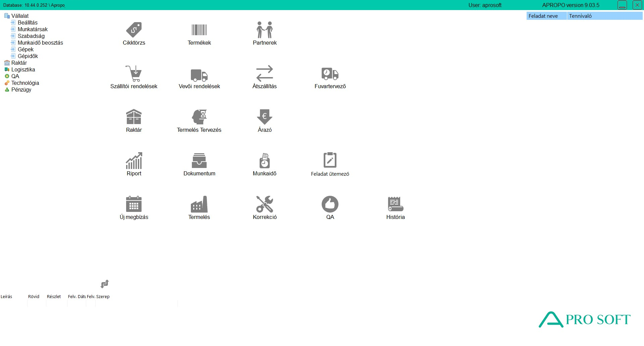Select the Árazó euro pricing icon
644x346 pixels.
coord(265,117)
